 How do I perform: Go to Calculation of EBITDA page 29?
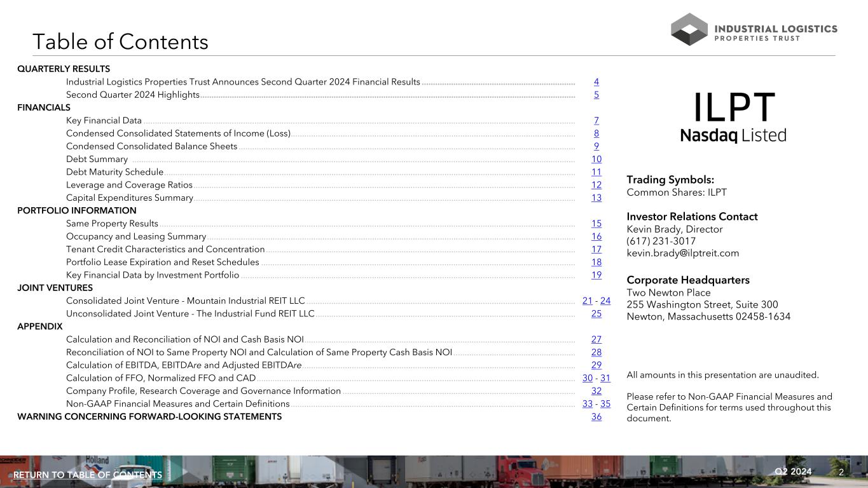point(596,365)
